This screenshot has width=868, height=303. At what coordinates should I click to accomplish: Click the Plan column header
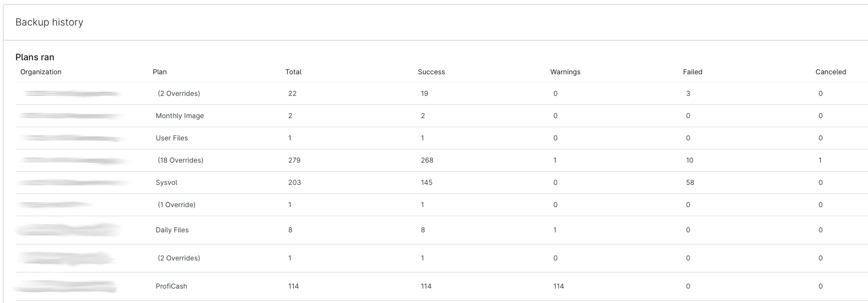(x=160, y=72)
